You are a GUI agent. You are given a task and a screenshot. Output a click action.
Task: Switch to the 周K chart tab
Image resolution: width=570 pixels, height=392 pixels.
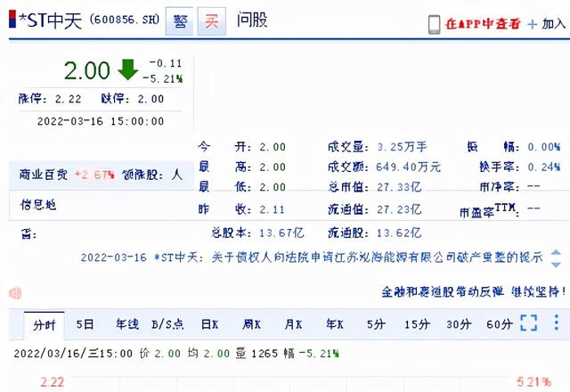[251, 324]
